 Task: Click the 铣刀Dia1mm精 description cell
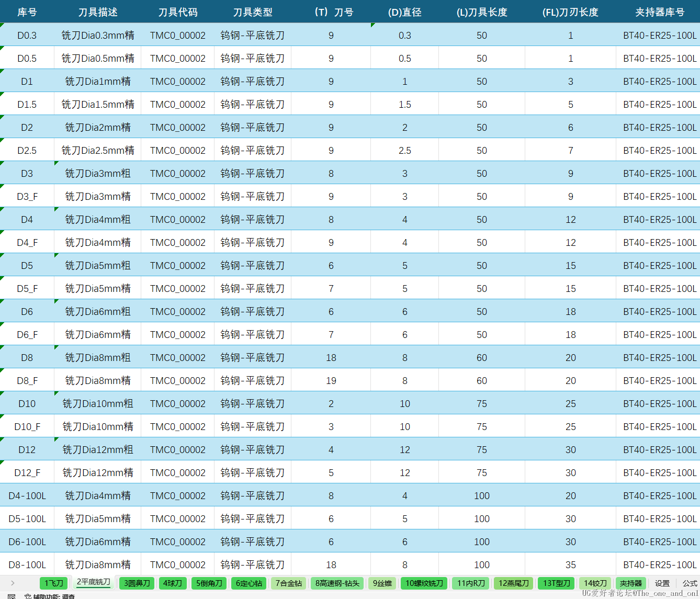98,81
